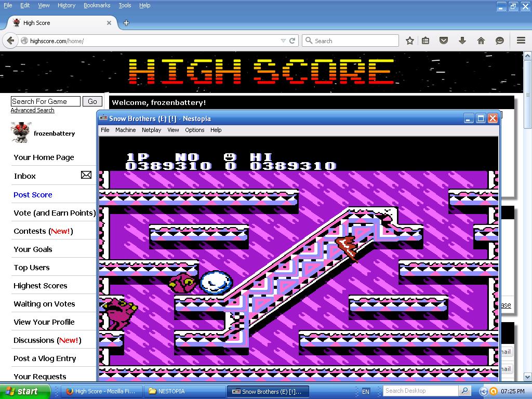Click the site identity globe icon
This screenshot has width=532, height=399.
24,41
